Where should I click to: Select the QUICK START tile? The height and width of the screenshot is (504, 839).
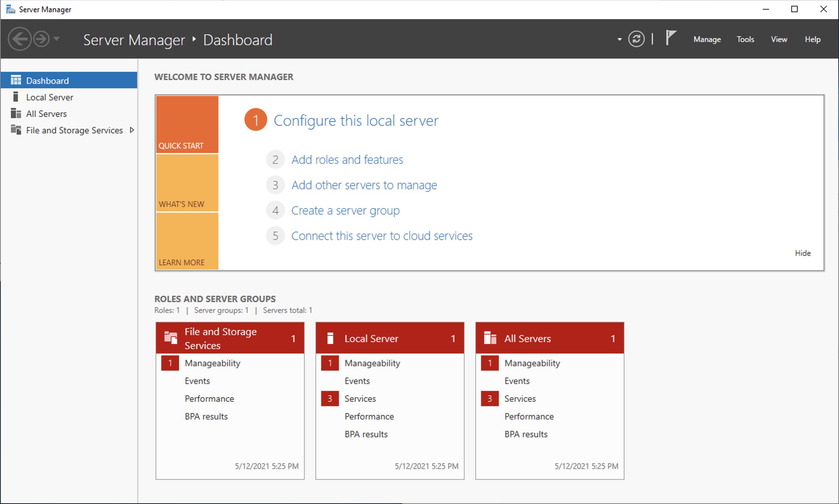pyautogui.click(x=187, y=124)
